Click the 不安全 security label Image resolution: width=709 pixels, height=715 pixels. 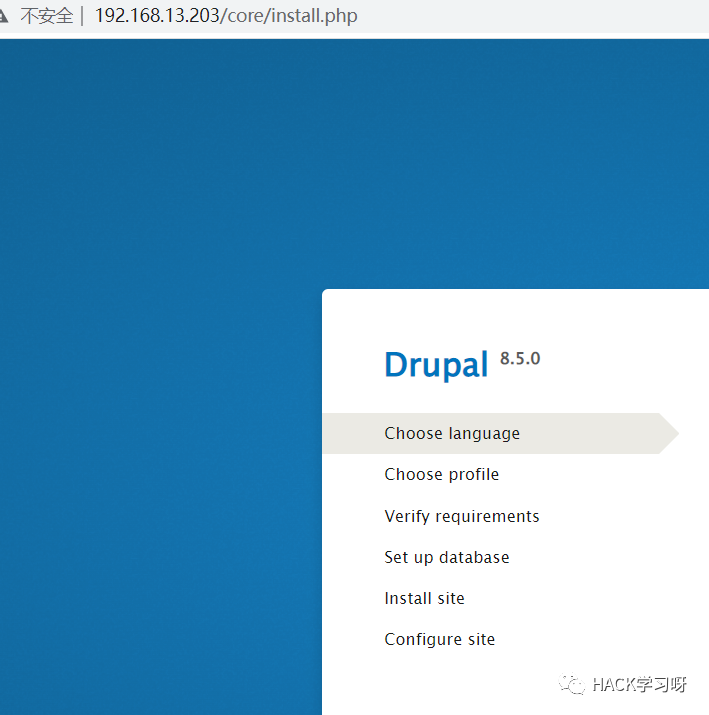47,16
